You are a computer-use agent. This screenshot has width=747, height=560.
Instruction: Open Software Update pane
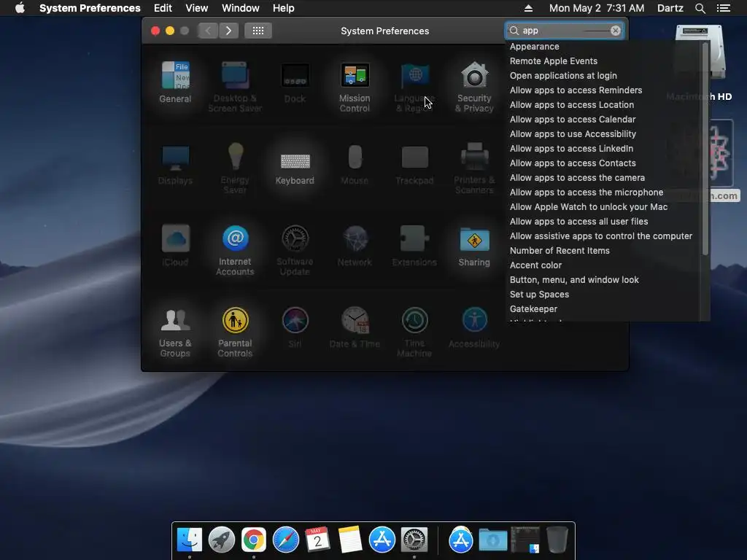(x=295, y=251)
